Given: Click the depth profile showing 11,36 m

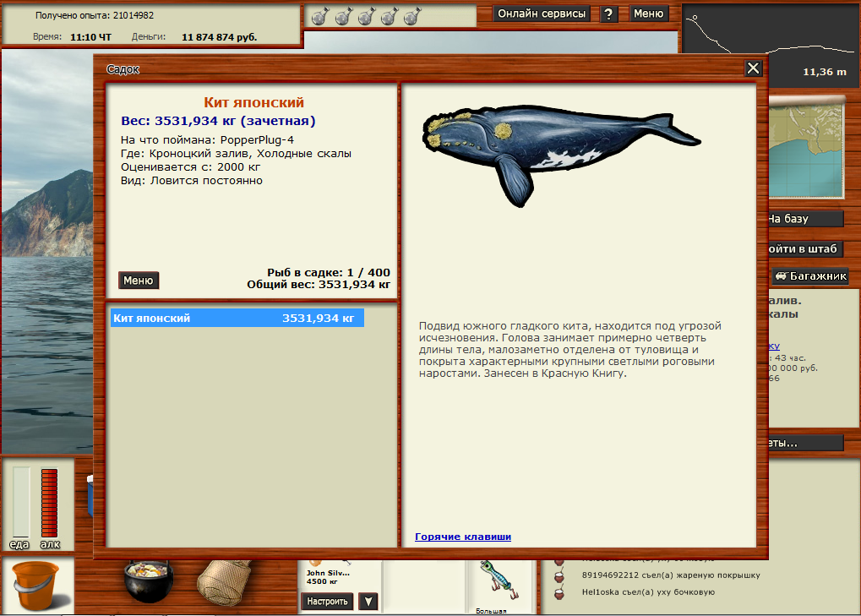Looking at the screenshot, I should (771, 46).
